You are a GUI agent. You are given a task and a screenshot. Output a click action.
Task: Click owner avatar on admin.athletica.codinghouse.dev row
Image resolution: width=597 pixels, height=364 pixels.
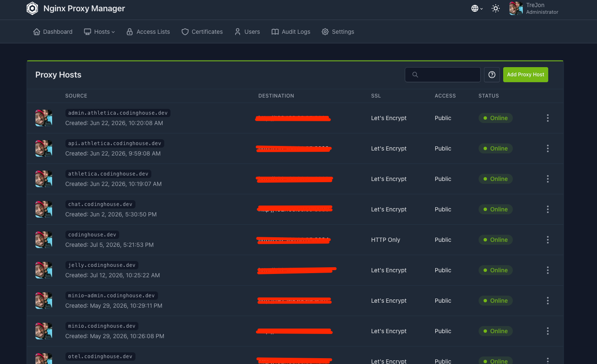pyautogui.click(x=44, y=118)
